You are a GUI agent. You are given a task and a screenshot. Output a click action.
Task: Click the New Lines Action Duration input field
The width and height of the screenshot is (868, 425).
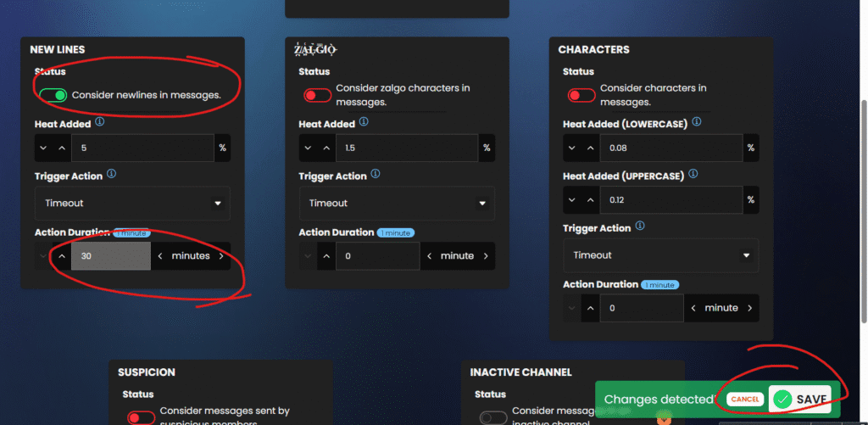(110, 256)
